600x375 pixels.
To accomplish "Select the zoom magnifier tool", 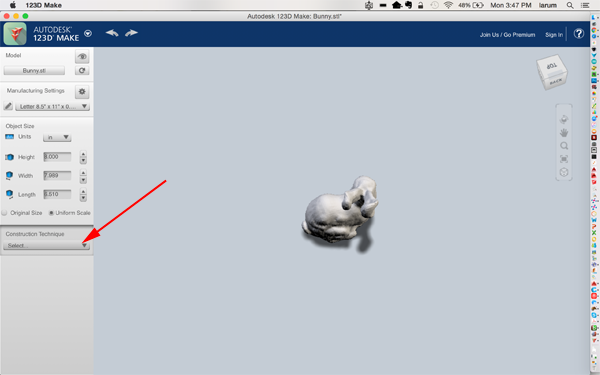I will tap(564, 146).
